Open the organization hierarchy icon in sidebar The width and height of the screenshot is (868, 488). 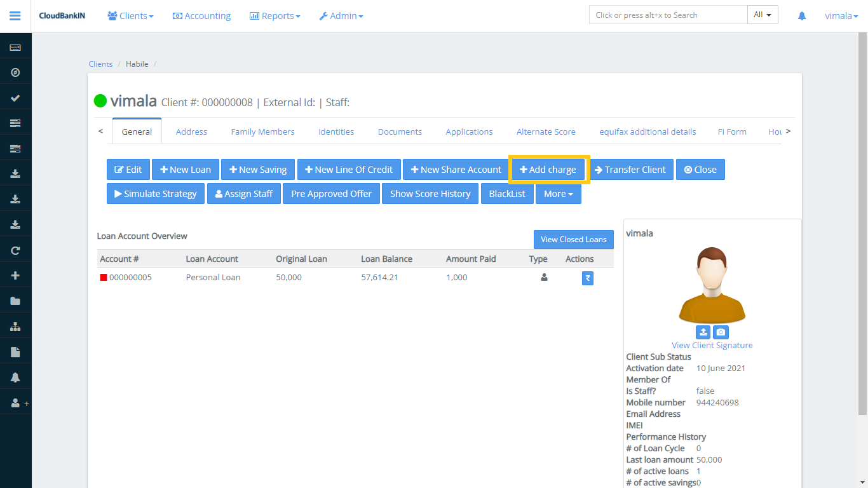(x=15, y=327)
